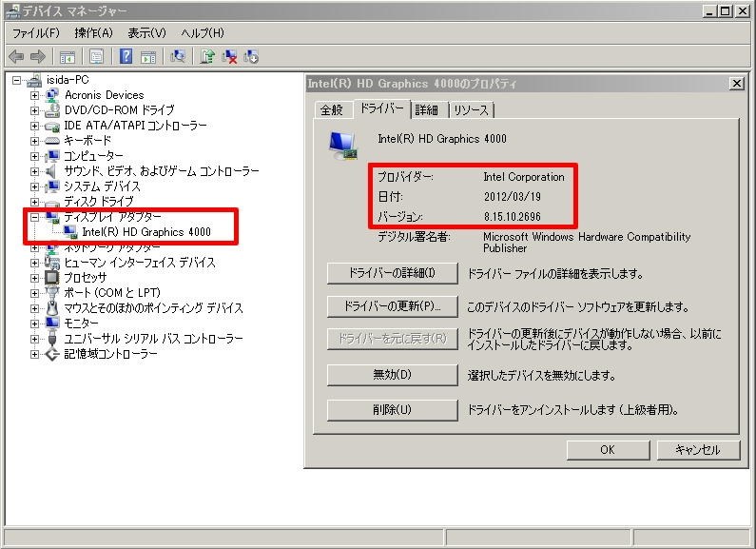Click the Intel Corporation provider text

point(524,177)
